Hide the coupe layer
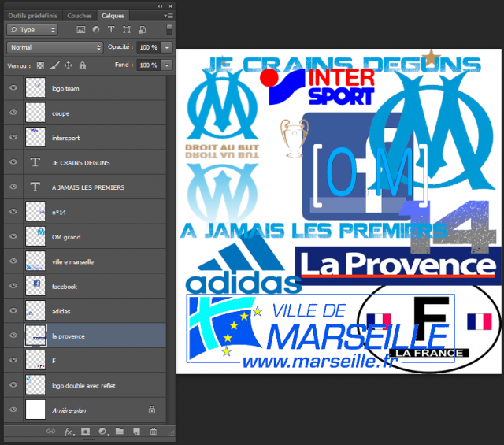Image resolution: width=504 pixels, height=445 pixels. pyautogui.click(x=13, y=113)
